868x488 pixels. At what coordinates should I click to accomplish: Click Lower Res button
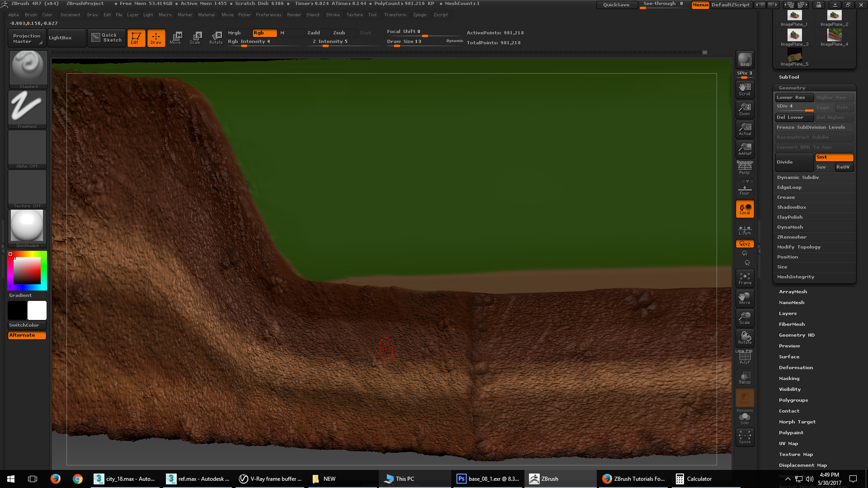coord(794,97)
